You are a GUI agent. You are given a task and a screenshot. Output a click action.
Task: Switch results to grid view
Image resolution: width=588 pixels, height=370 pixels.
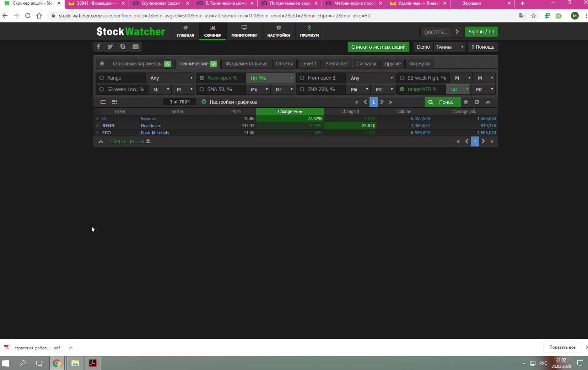pyautogui.click(x=115, y=102)
